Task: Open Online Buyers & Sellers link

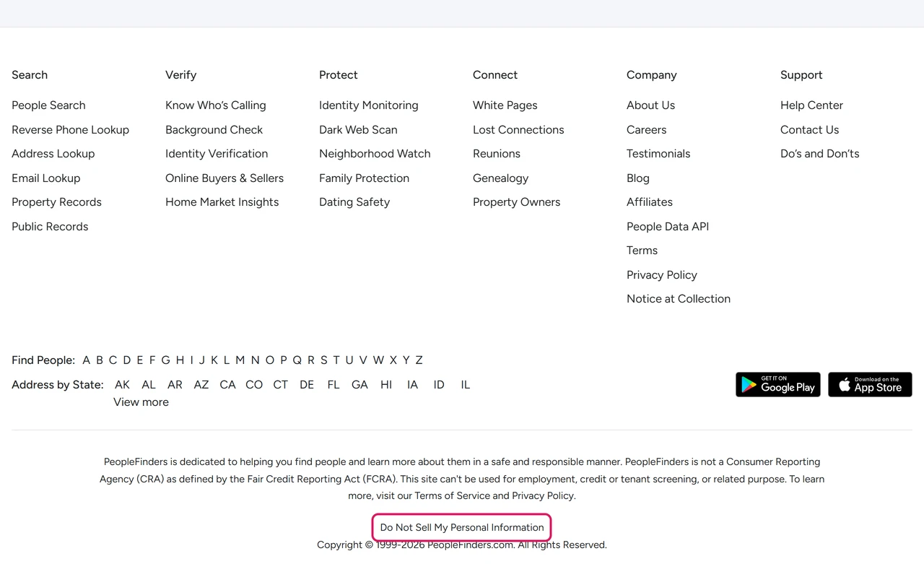Action: tap(225, 178)
